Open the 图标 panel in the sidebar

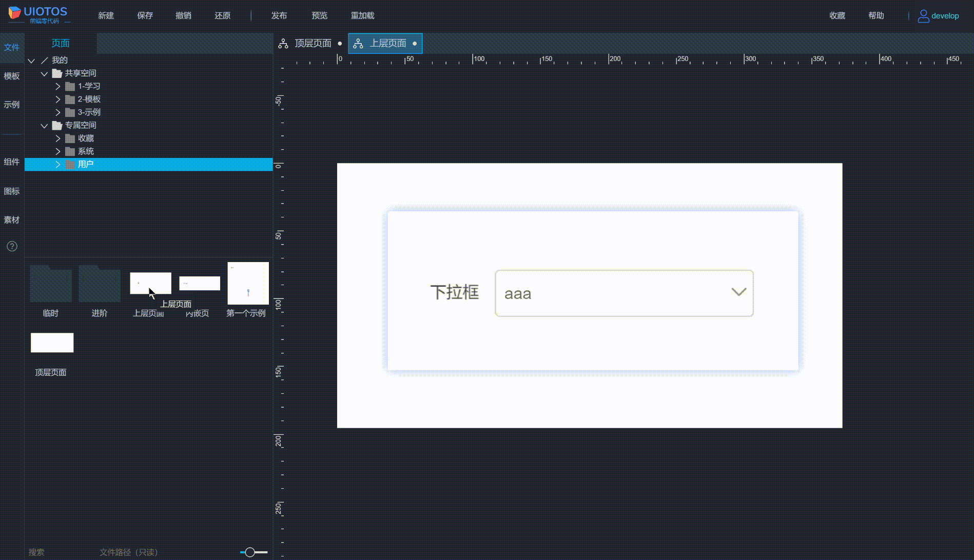12,190
